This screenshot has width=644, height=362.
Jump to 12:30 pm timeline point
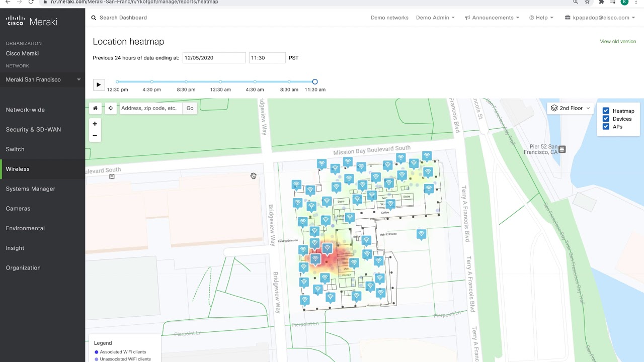(118, 81)
